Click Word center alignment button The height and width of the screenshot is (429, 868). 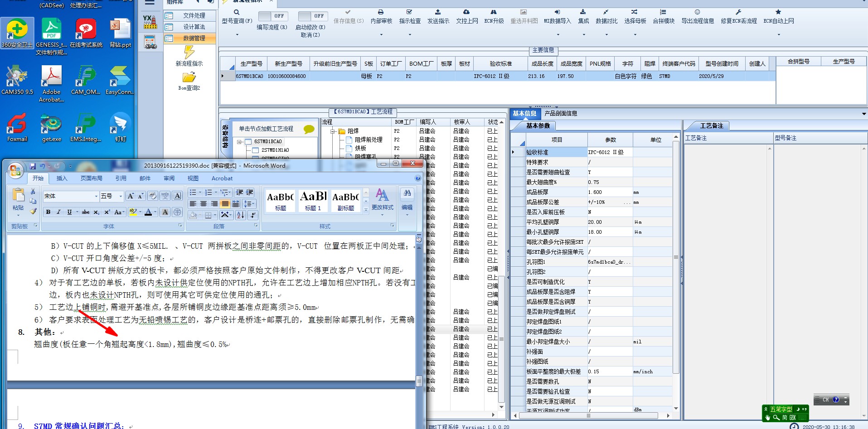tap(204, 204)
